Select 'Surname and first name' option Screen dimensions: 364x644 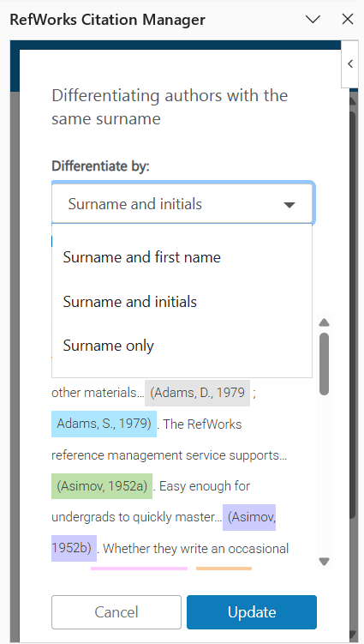coord(182,257)
